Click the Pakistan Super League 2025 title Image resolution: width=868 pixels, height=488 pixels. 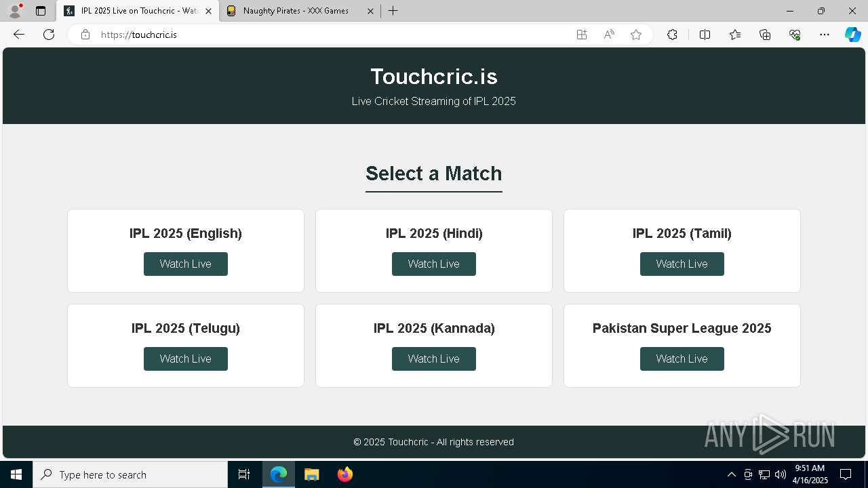[x=682, y=328]
